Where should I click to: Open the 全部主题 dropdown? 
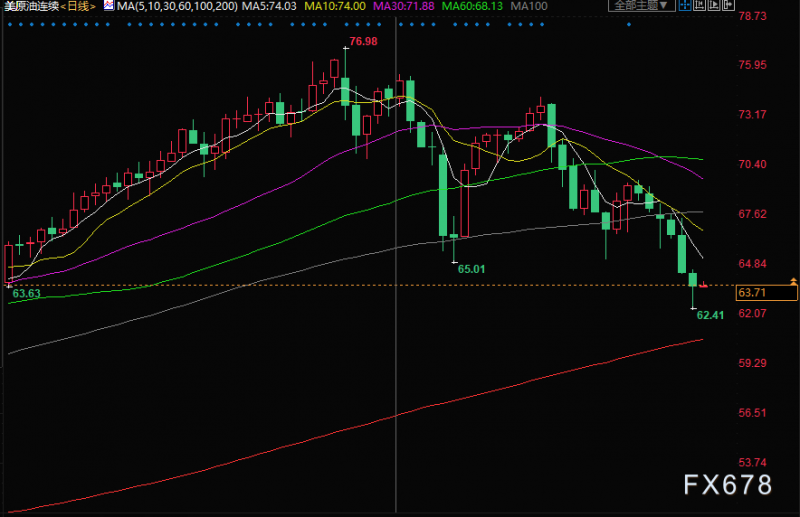[641, 6]
